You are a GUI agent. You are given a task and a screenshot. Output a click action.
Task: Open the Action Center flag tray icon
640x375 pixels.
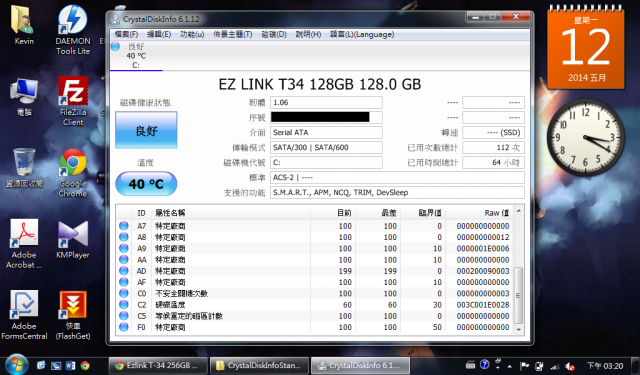[x=524, y=366]
